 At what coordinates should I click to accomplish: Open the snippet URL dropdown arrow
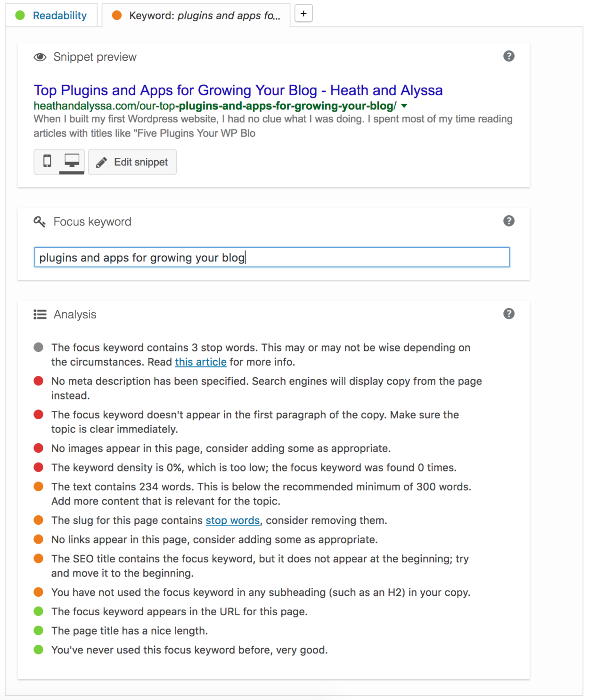[x=404, y=106]
